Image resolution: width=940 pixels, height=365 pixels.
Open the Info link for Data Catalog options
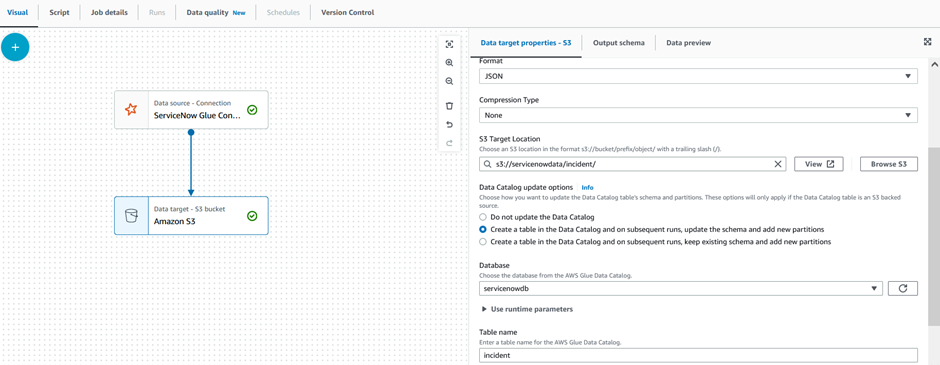(588, 188)
